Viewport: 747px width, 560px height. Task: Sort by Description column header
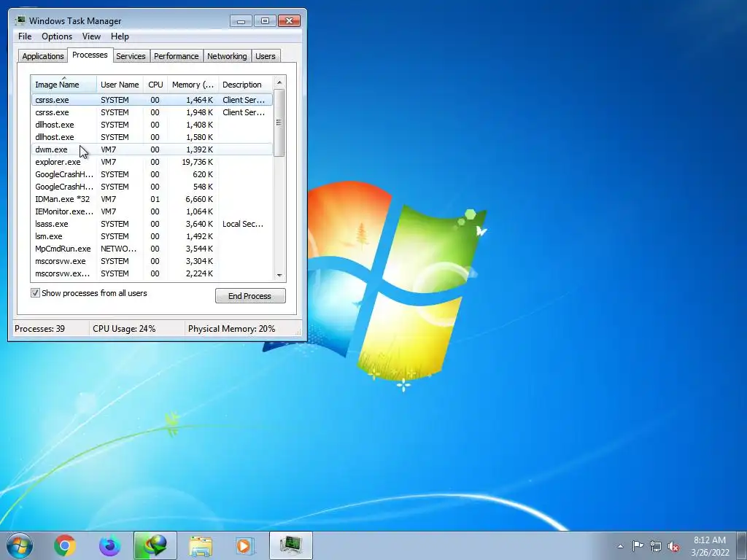click(245, 85)
